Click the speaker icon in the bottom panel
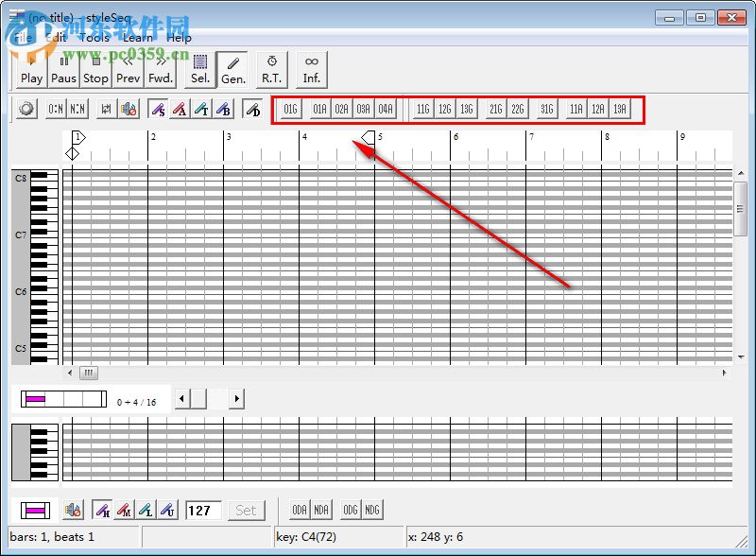Image resolution: width=756 pixels, height=556 pixels. (74, 510)
